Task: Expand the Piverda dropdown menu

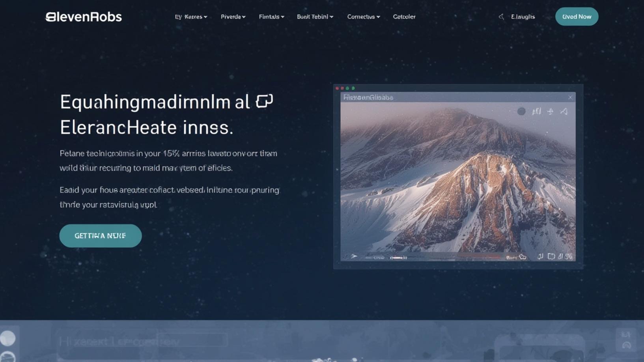Action: click(233, 17)
